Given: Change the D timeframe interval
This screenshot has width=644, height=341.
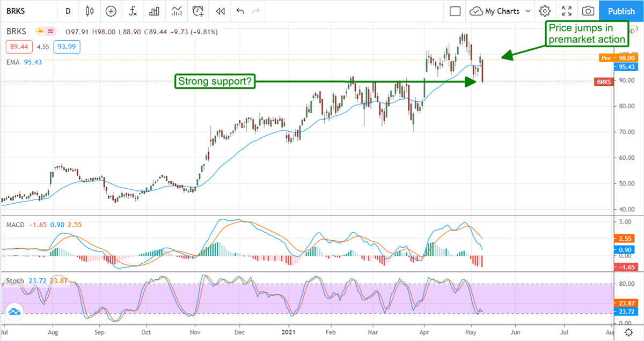Looking at the screenshot, I should tap(68, 11).
